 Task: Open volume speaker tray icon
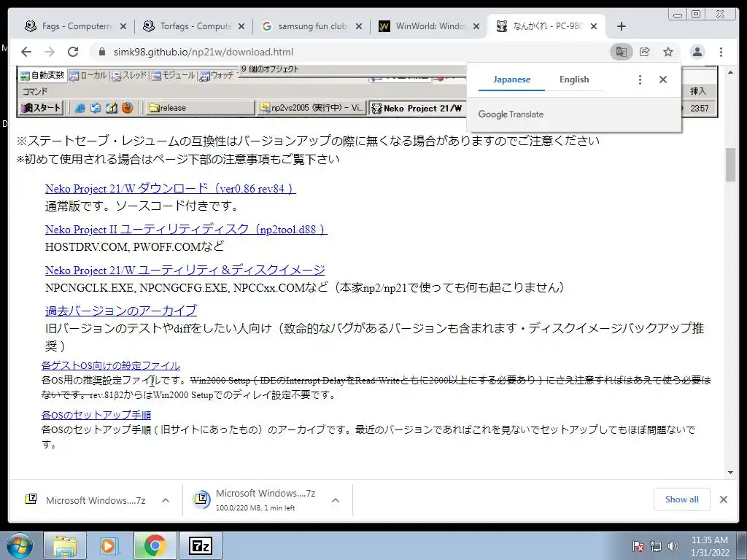click(x=673, y=546)
